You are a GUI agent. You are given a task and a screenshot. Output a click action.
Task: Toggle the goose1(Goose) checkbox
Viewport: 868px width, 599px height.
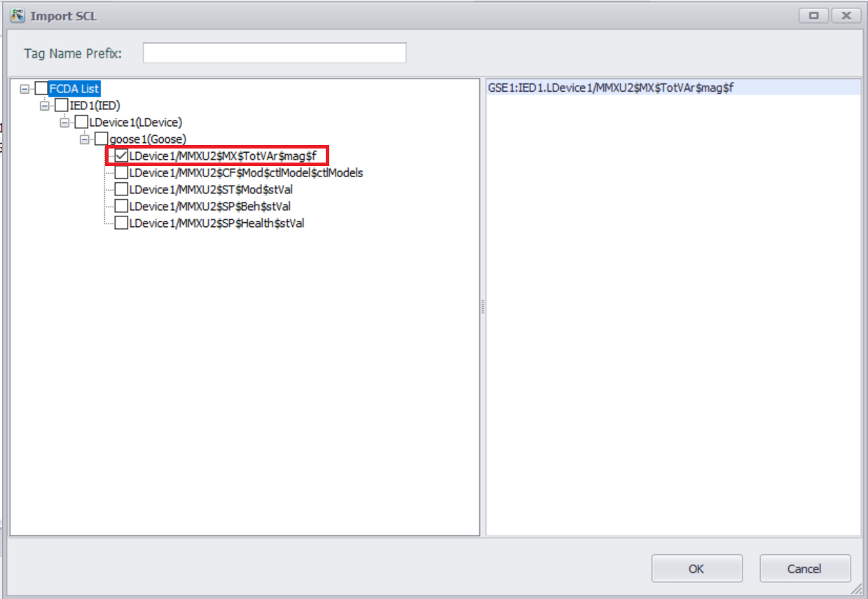[x=102, y=139]
